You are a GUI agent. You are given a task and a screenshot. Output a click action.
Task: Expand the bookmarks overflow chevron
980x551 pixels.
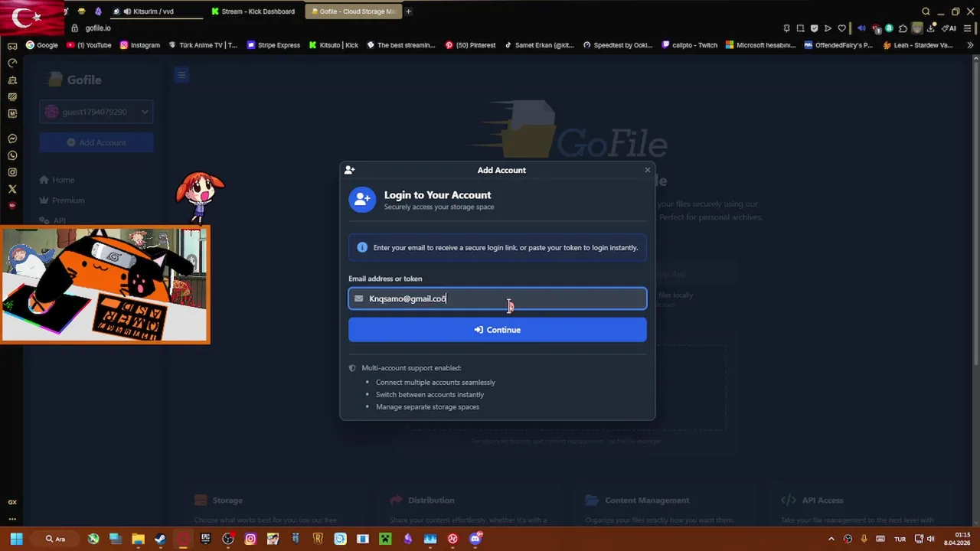970,45
